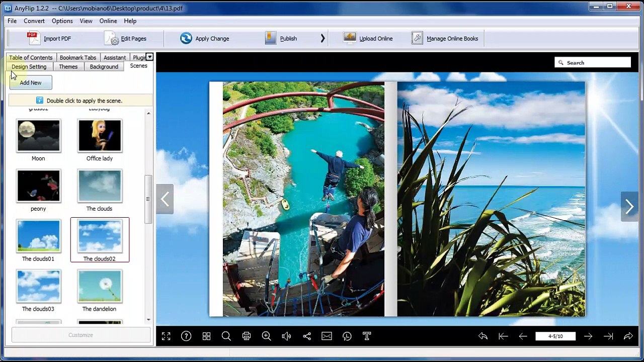Switch to the Design Setting tab
Screen dimensions: 644x362
click(x=29, y=67)
